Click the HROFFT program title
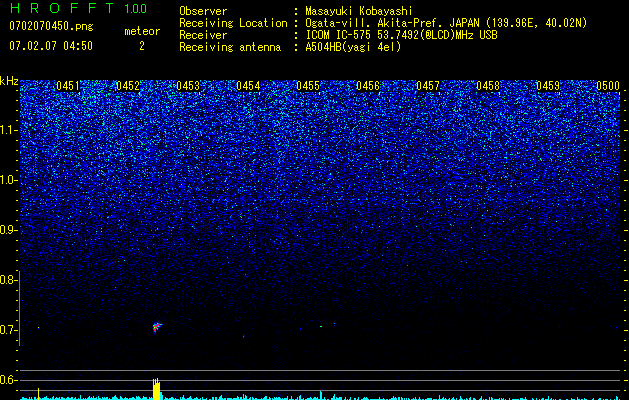Screen dimensions: 629x400 tap(61, 8)
